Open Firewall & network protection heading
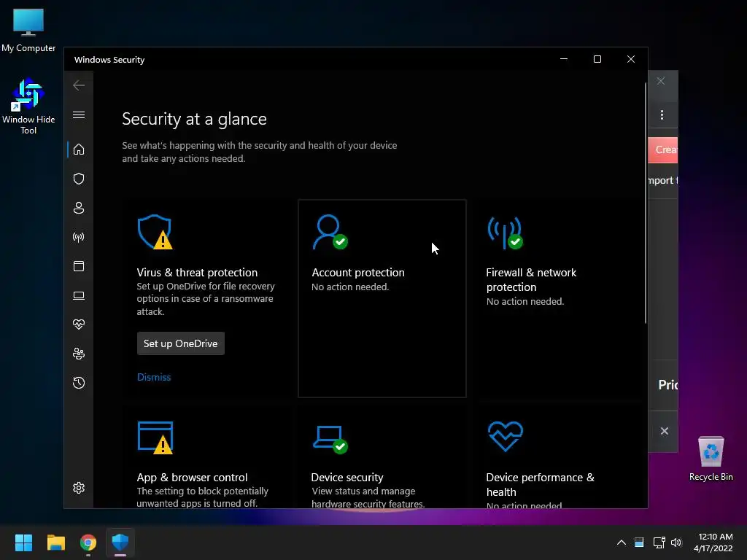747x560 pixels. tap(531, 279)
